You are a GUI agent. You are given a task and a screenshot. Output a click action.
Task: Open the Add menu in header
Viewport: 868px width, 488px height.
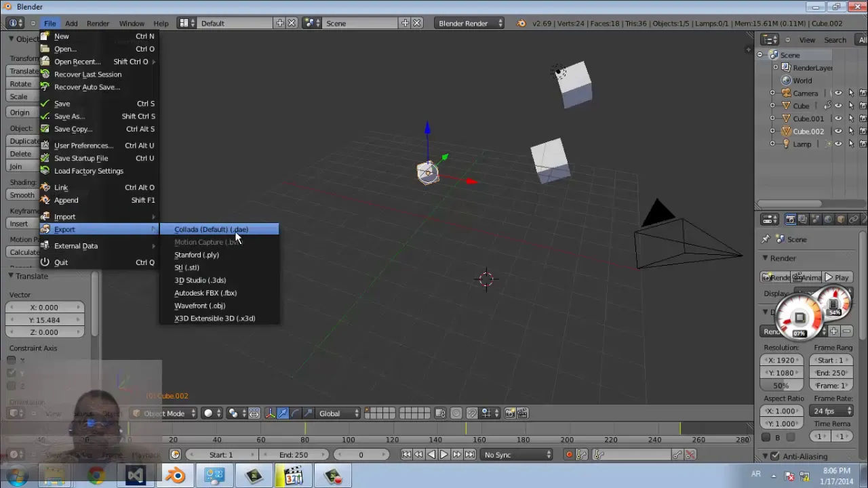(x=71, y=23)
